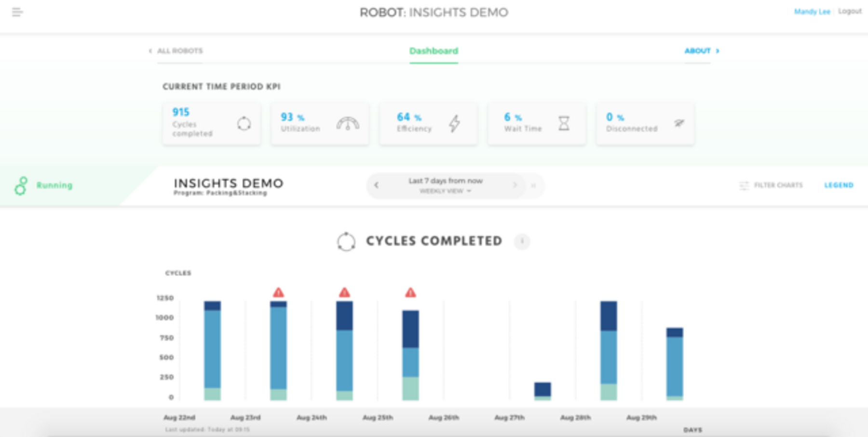868x437 pixels.
Task: Click the info icon beside Cycles Completed
Action: pyautogui.click(x=522, y=242)
